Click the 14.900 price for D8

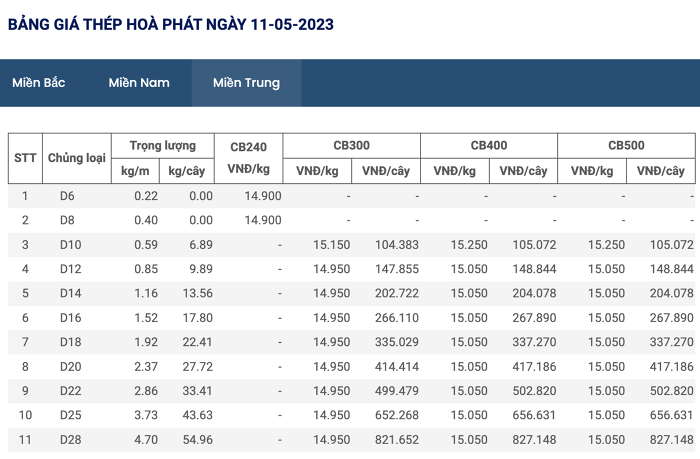[263, 220]
